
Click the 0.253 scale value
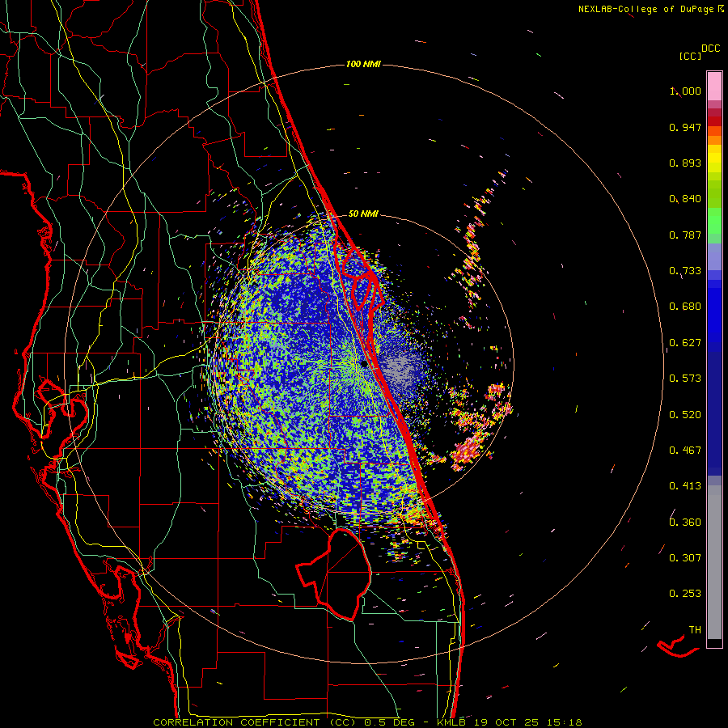pos(685,594)
